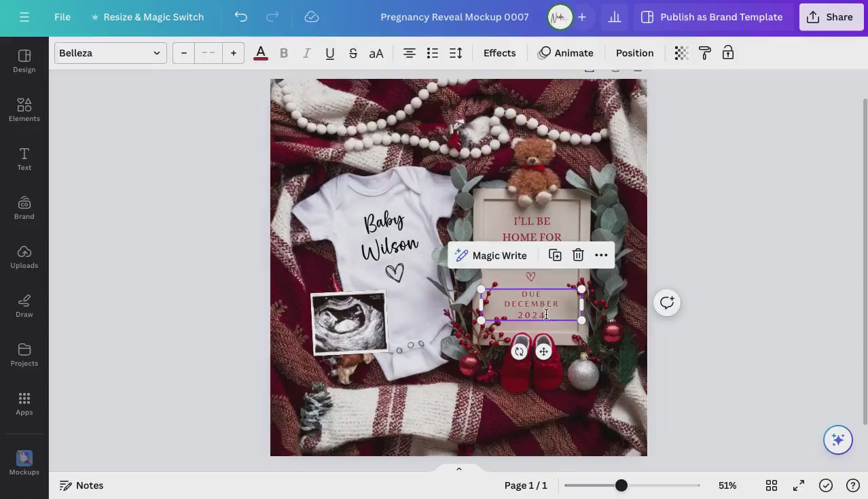The height and width of the screenshot is (499, 868).
Task: Copy style with the paint roller icon
Action: pyautogui.click(x=704, y=53)
